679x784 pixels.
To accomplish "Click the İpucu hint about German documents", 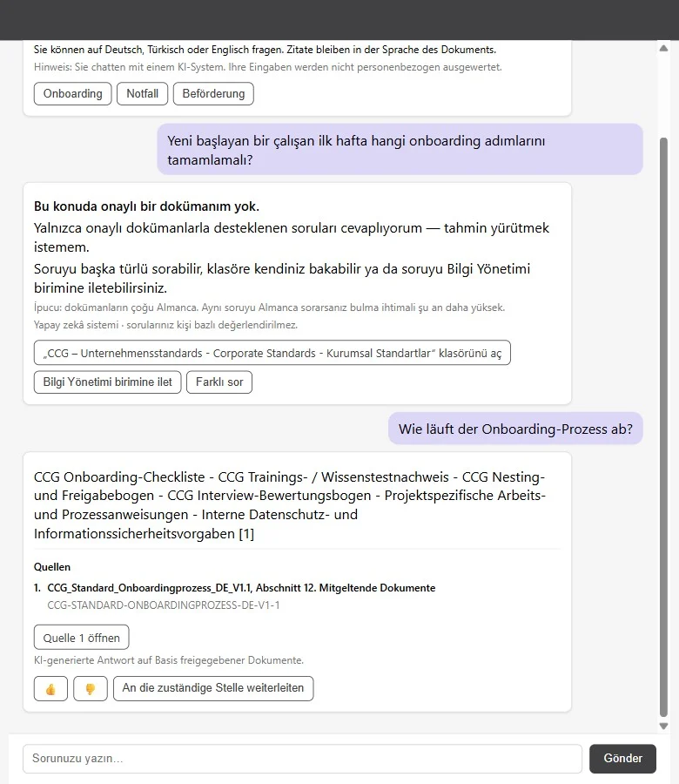I will click(x=269, y=308).
